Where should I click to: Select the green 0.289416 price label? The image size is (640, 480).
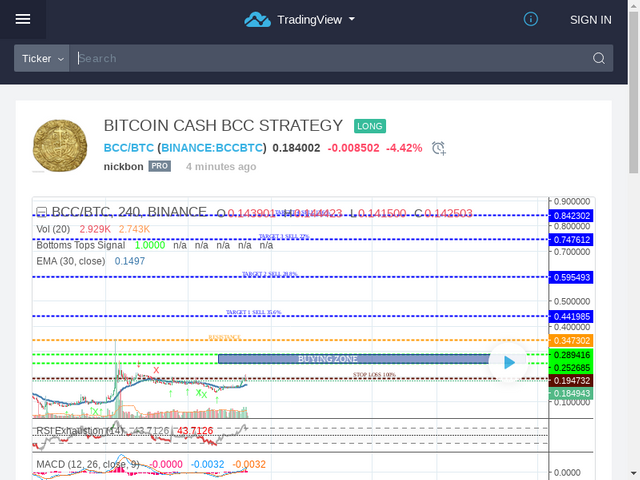point(571,355)
